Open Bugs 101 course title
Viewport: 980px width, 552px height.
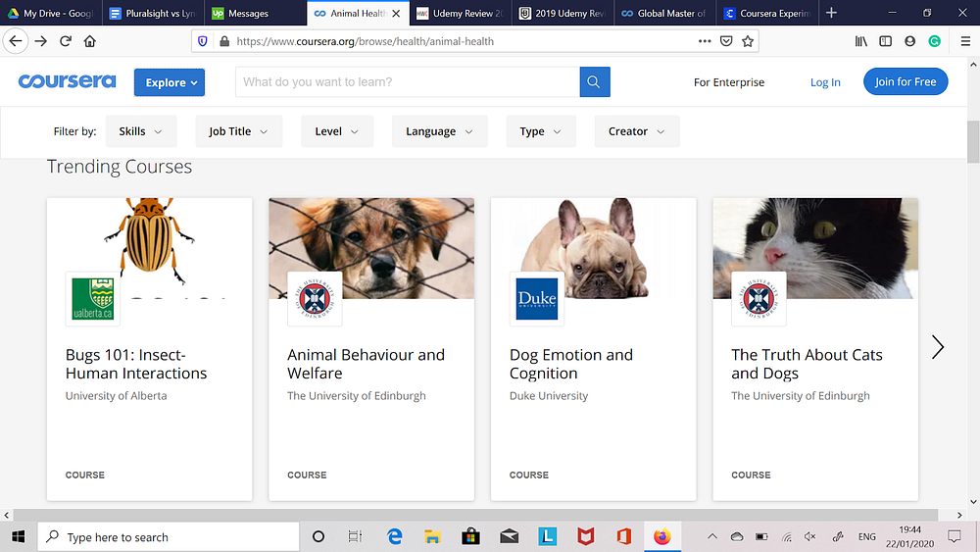click(x=135, y=364)
